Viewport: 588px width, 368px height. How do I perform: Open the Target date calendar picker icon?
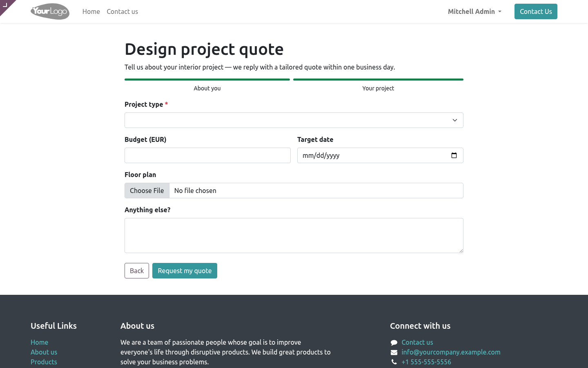(x=454, y=155)
